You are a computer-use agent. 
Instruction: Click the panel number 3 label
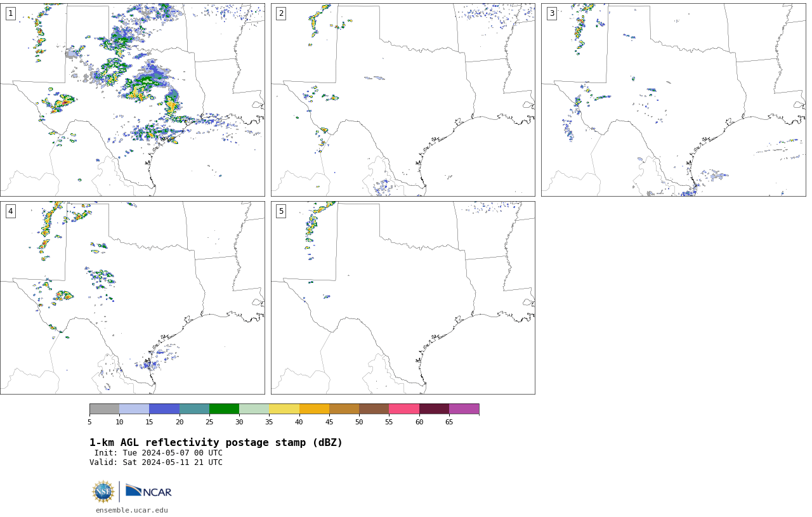pos(552,13)
